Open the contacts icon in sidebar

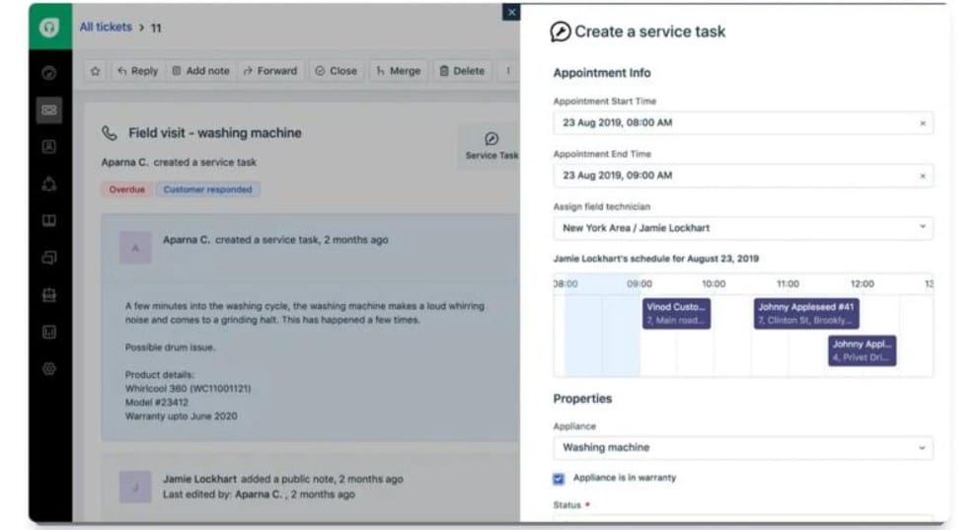pos(48,147)
